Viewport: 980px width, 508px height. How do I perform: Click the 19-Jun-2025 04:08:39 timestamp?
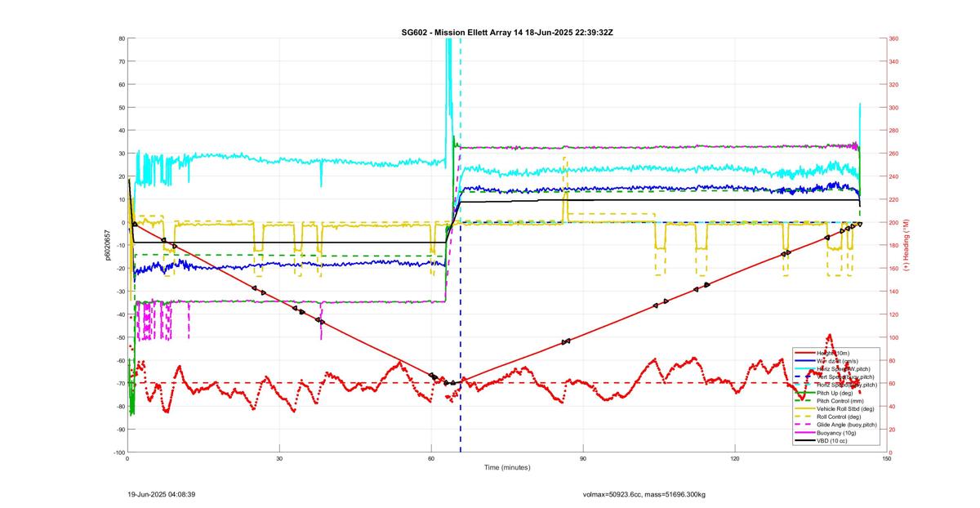[161, 494]
